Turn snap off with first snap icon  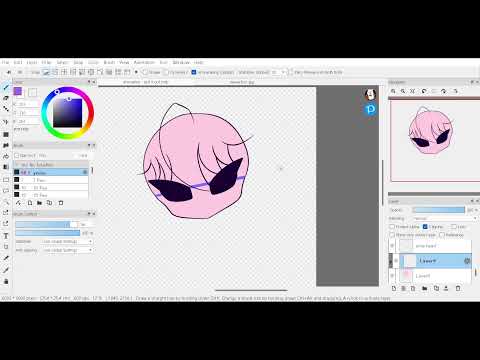click(x=46, y=72)
